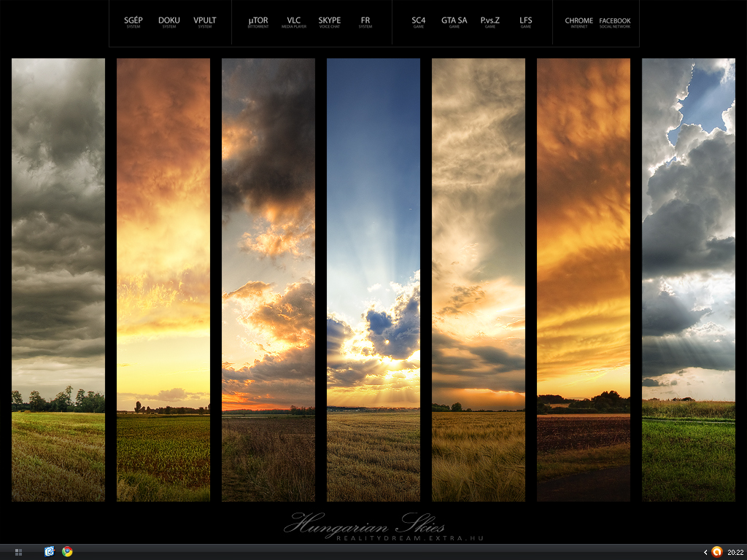Viewport: 747px width, 560px height.
Task: Start the GTA SA game shortcut
Action: [454, 23]
